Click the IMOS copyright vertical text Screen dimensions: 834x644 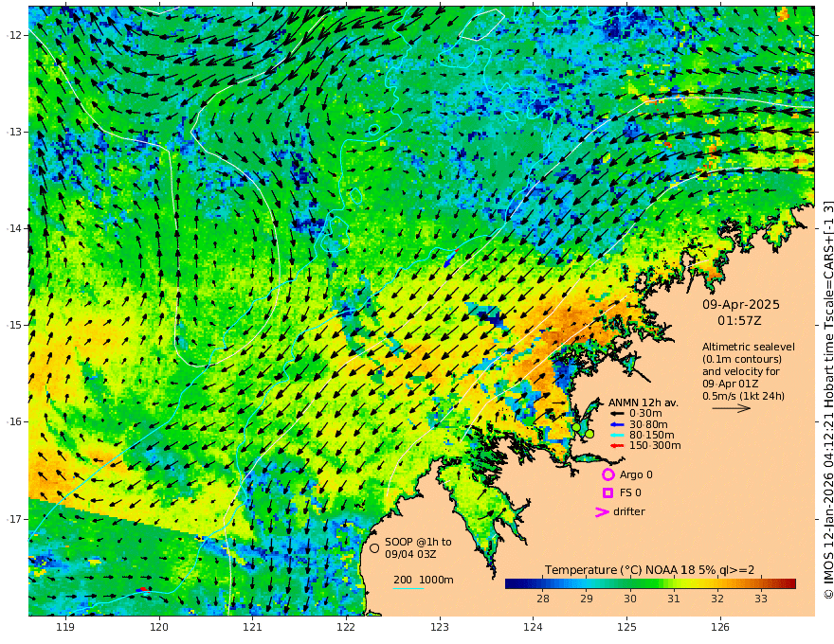[827, 400]
